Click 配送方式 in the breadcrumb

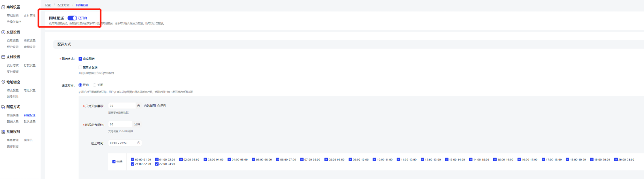(63, 5)
